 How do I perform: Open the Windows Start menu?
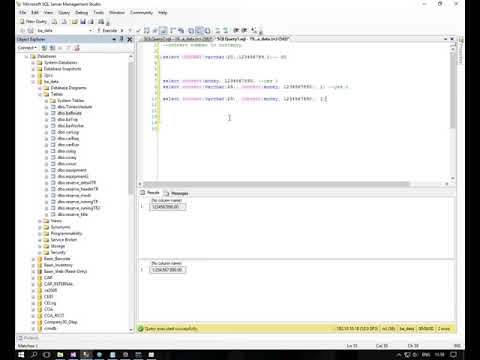point(21,355)
